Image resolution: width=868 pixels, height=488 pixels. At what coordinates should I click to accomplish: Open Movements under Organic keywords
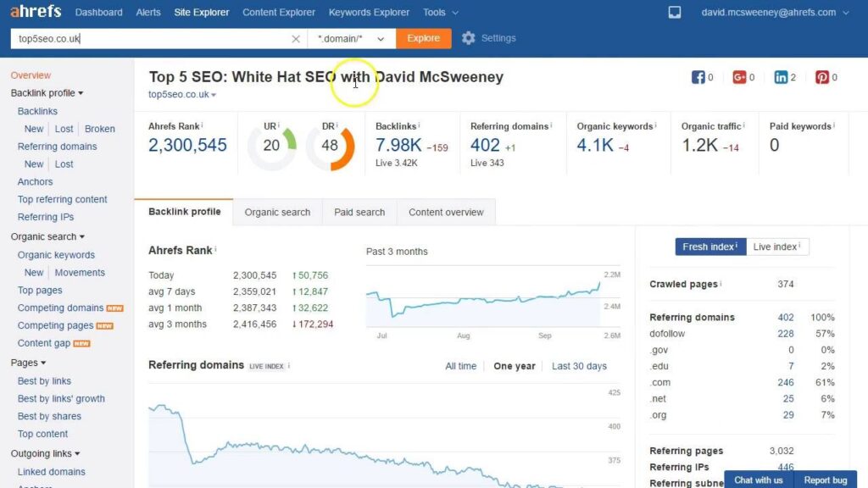click(x=80, y=273)
